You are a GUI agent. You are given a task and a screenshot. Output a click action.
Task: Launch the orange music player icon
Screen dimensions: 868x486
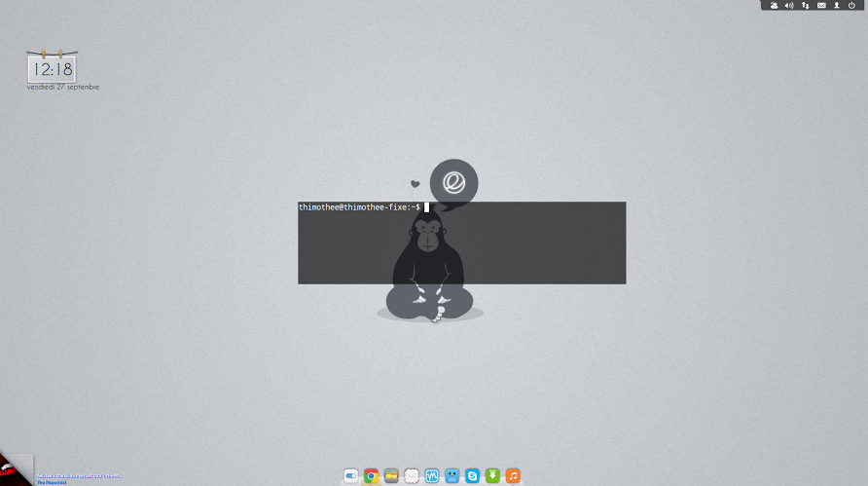coord(513,476)
